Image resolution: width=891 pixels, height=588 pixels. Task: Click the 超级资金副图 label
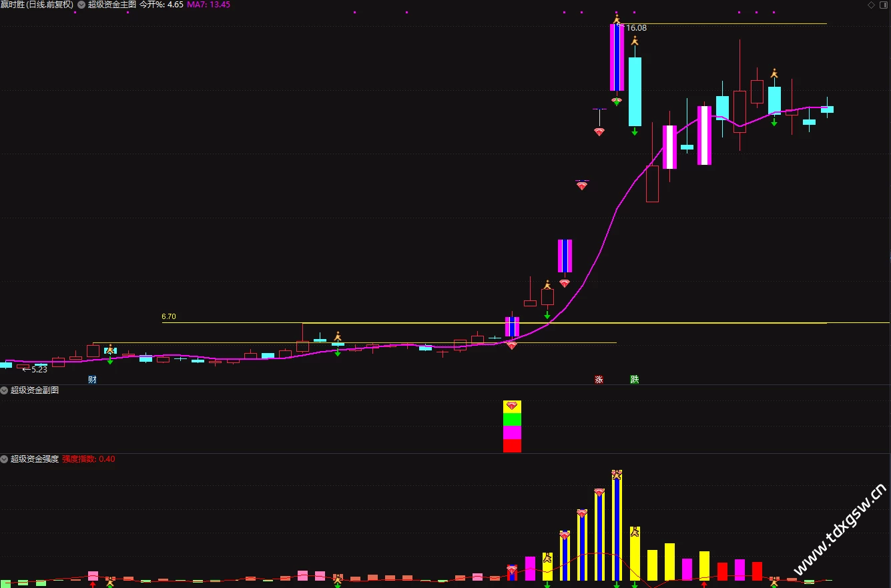pos(35,390)
